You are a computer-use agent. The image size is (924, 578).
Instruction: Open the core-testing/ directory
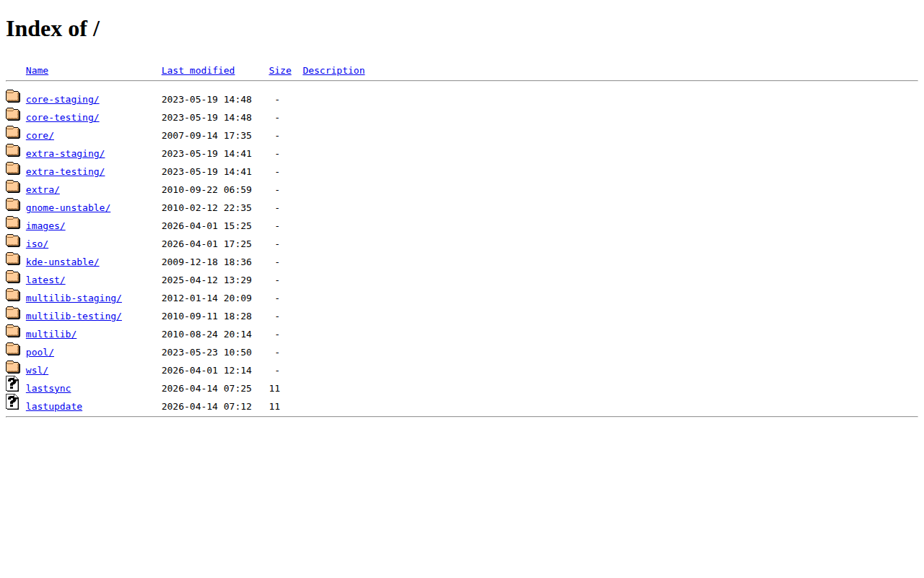click(62, 117)
